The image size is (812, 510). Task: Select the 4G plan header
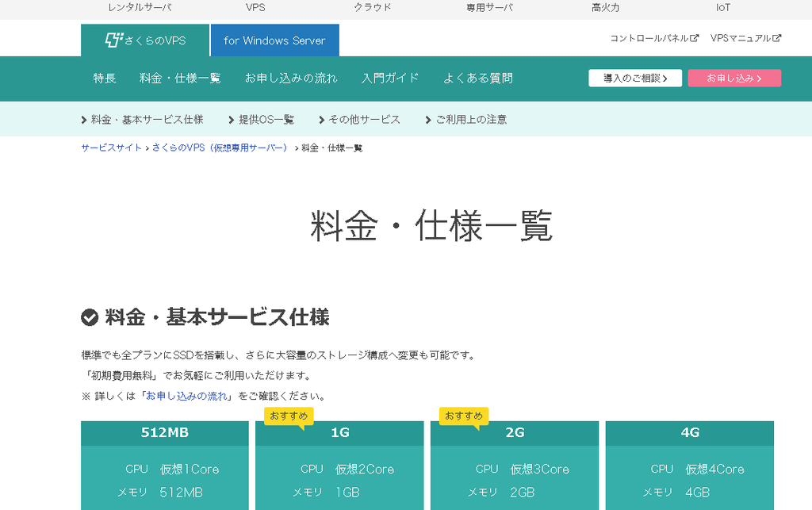coord(690,433)
